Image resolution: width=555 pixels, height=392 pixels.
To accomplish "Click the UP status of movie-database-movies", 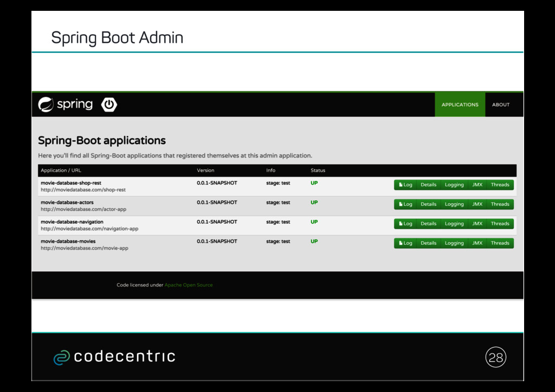I will pyautogui.click(x=314, y=241).
